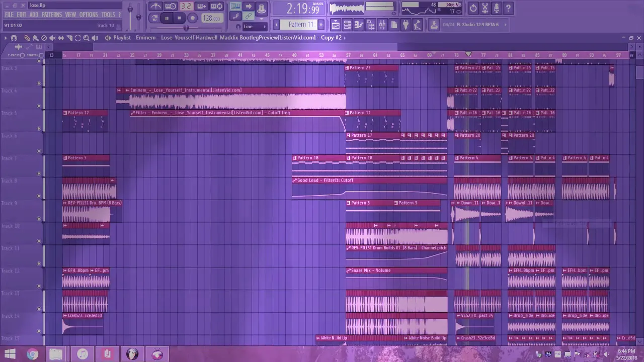Select the playlist slice tool
Viewport: 644px width, 362px height.
(x=69, y=38)
